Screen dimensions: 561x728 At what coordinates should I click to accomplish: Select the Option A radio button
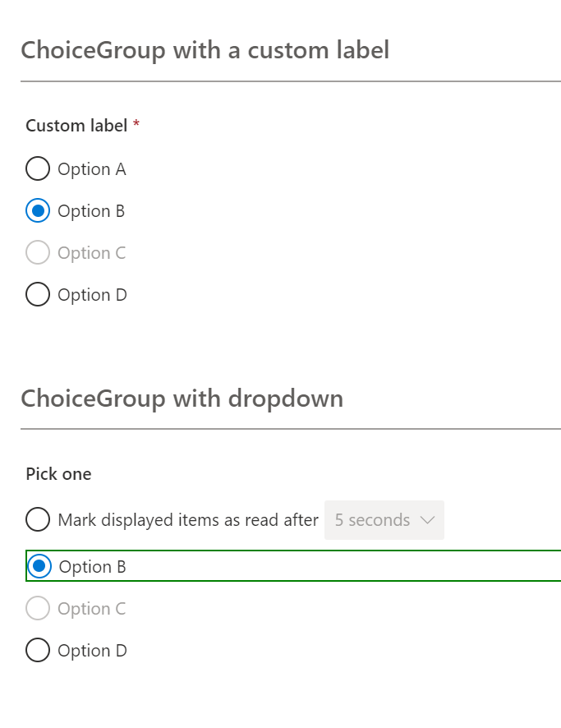point(37,168)
